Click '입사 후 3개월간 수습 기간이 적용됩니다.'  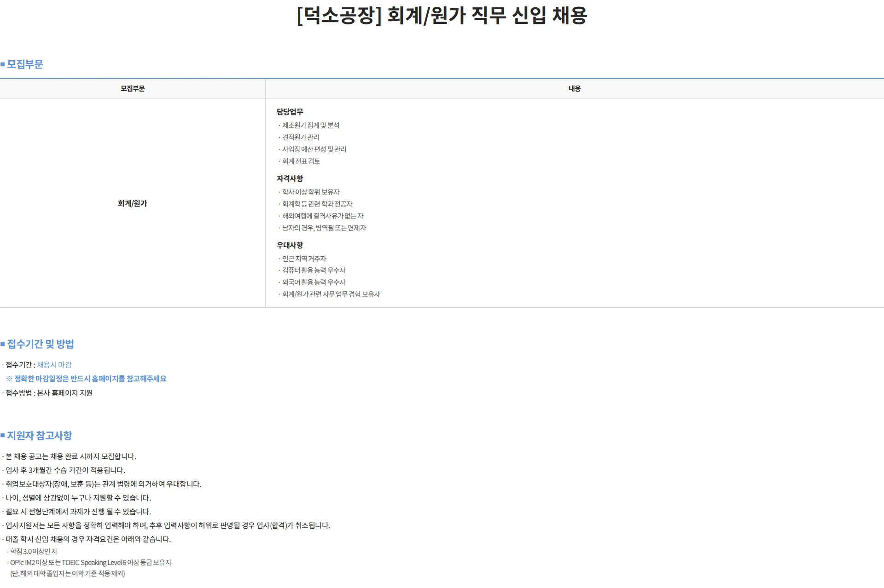pos(65,470)
